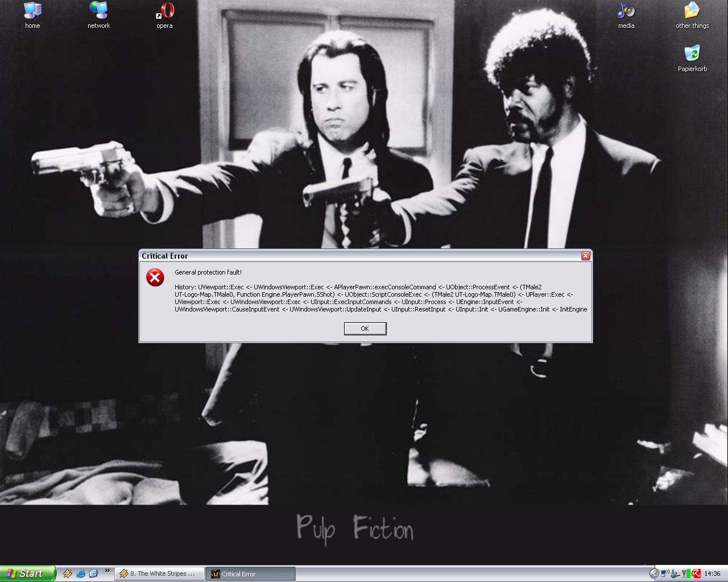728x582 pixels.
Task: Expand the Quick Launch overflow chevron
Action: coord(107,571)
